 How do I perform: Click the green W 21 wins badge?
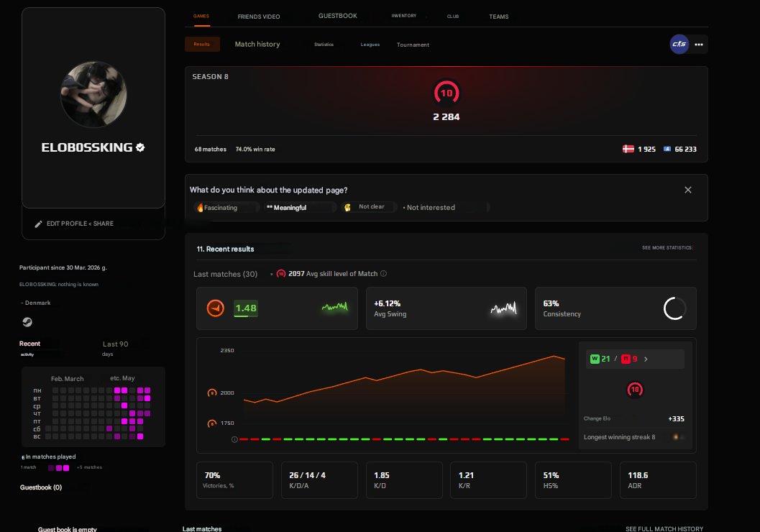tap(600, 359)
